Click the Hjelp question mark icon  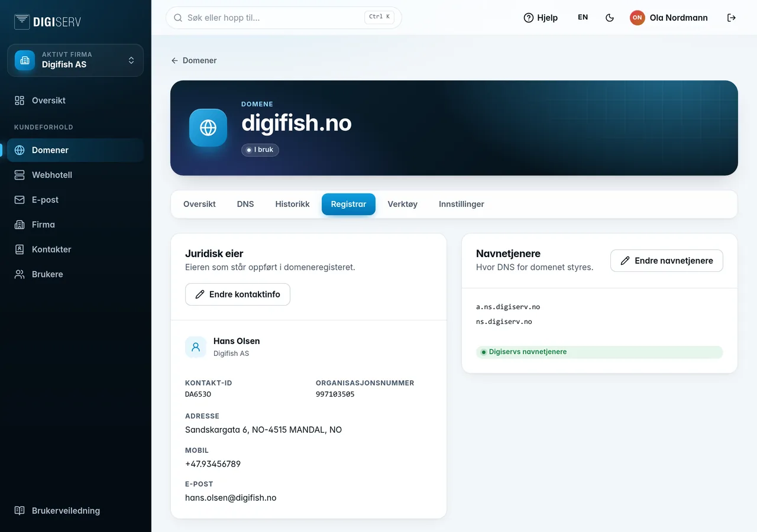pyautogui.click(x=529, y=18)
